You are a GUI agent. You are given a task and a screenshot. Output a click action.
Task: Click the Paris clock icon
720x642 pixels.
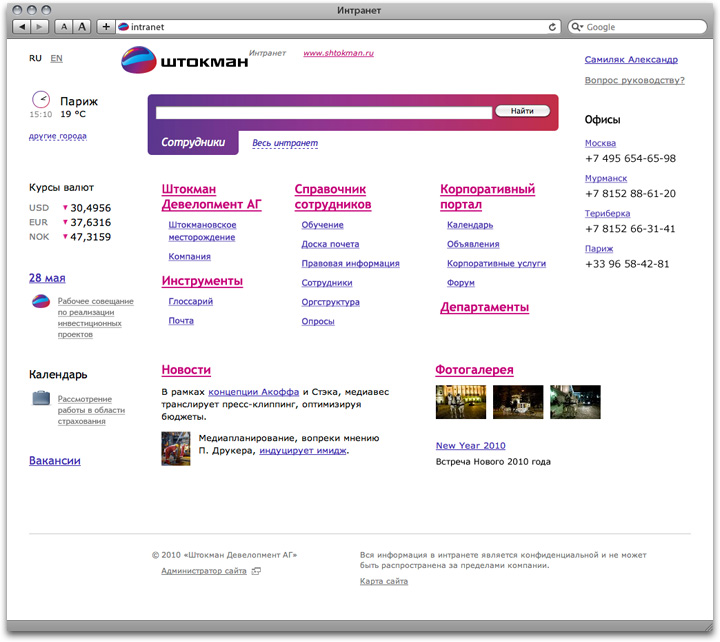coord(41,100)
